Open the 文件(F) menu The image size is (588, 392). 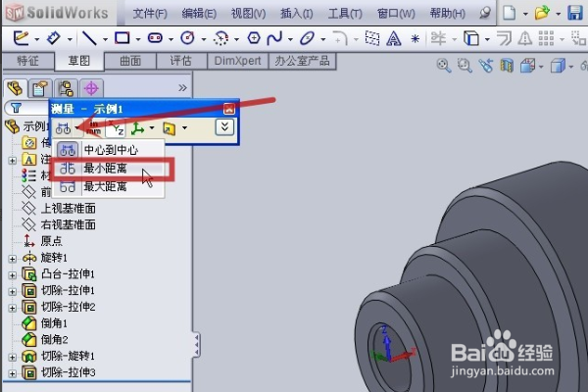click(150, 14)
